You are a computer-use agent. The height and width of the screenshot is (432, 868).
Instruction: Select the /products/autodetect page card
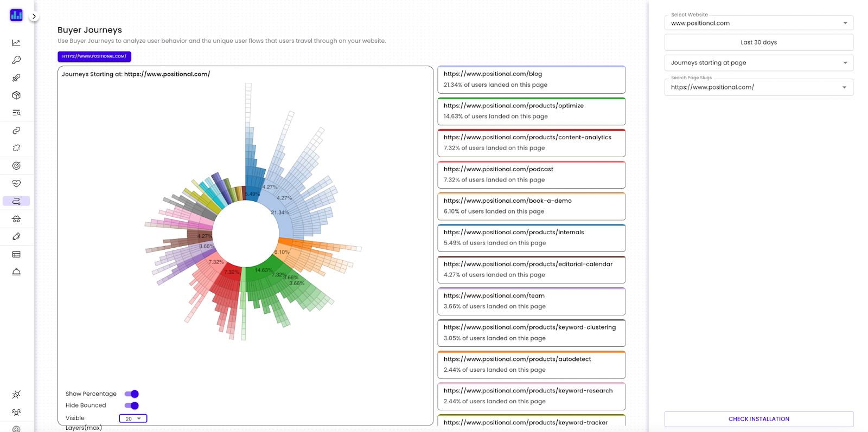coord(531,365)
